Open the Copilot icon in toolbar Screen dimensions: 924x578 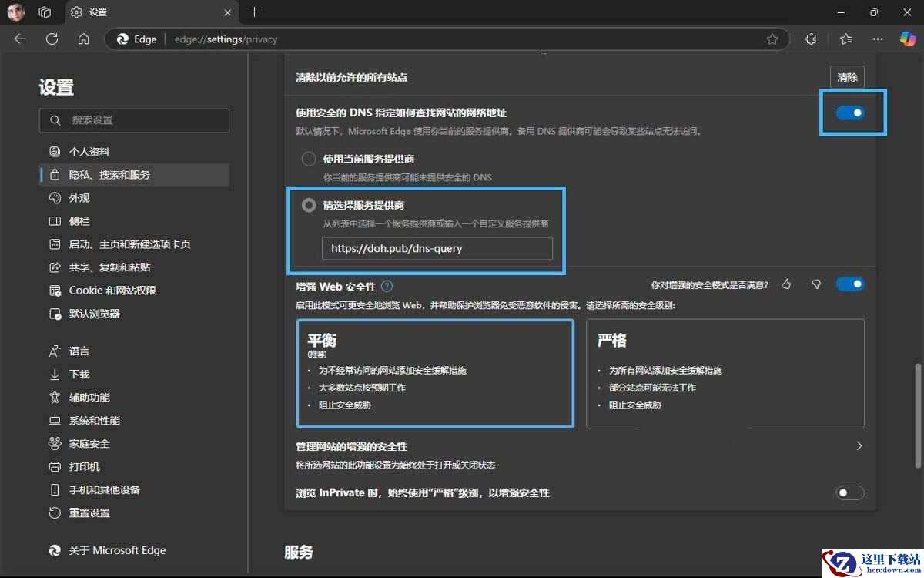pos(909,39)
